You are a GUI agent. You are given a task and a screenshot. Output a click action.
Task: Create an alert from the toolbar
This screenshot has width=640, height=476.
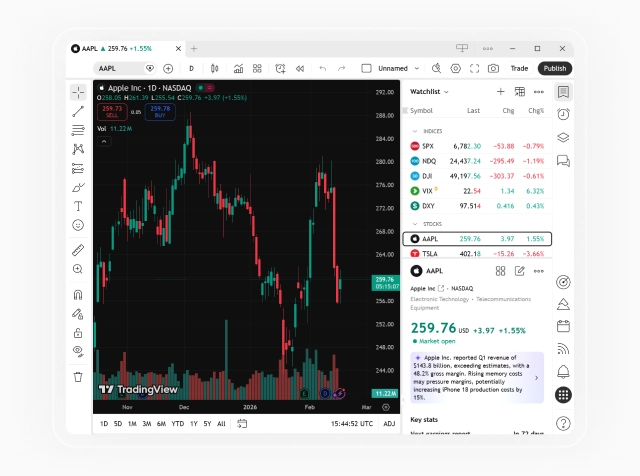[x=280, y=69]
